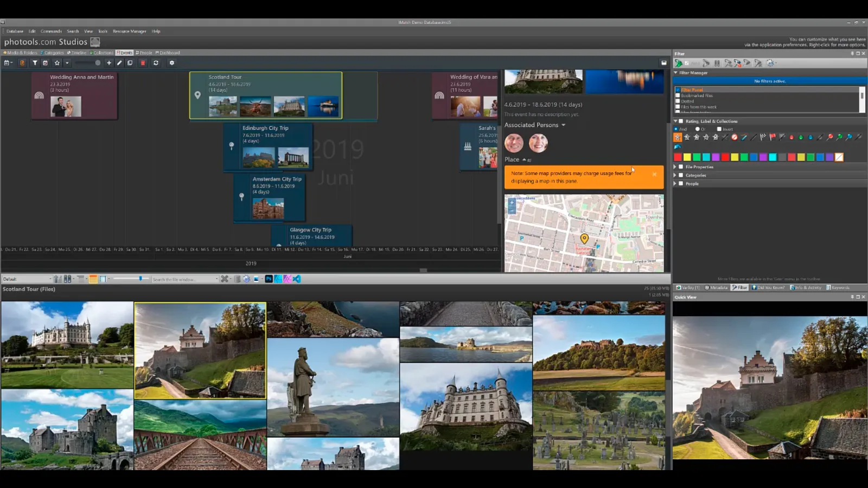The image size is (868, 488).
Task: Select the one-star rating filter icon
Action: (678, 137)
